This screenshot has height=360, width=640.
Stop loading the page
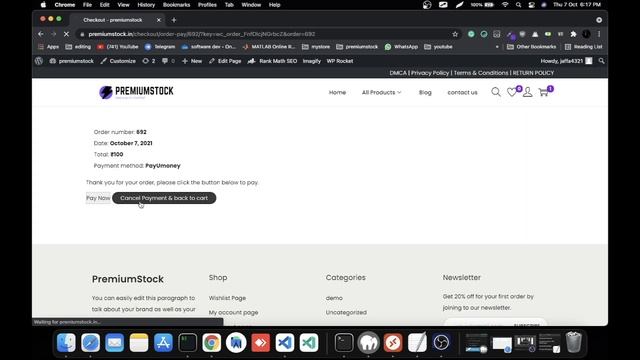click(66, 34)
